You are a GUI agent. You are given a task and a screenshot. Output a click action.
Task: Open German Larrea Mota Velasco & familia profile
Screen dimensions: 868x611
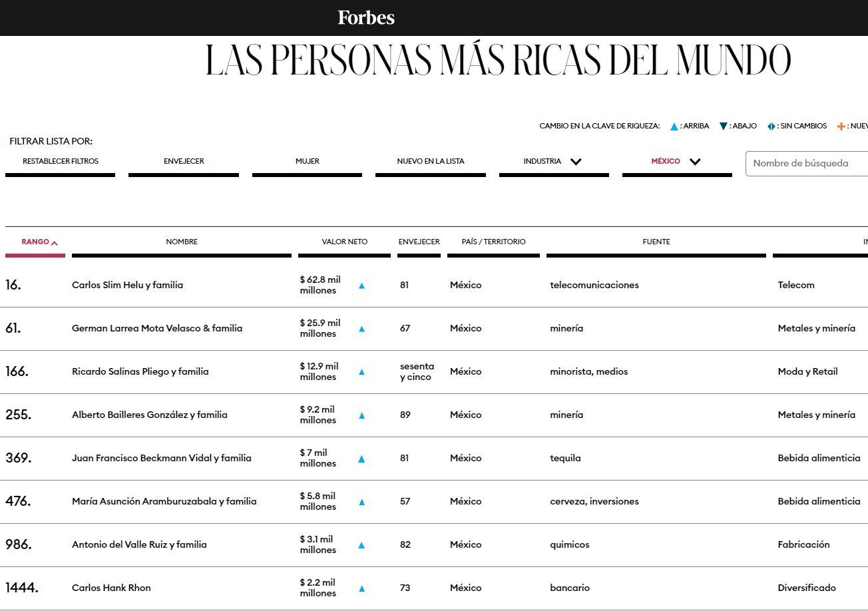pyautogui.click(x=157, y=328)
